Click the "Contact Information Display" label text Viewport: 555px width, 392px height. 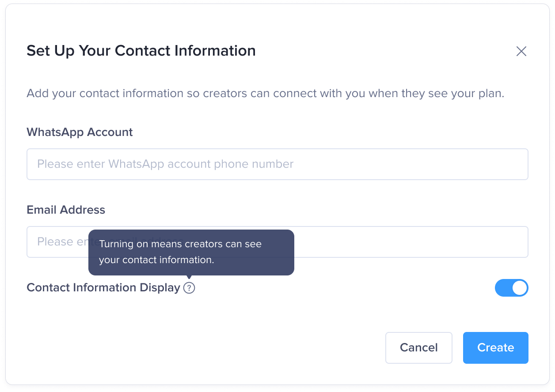(103, 288)
